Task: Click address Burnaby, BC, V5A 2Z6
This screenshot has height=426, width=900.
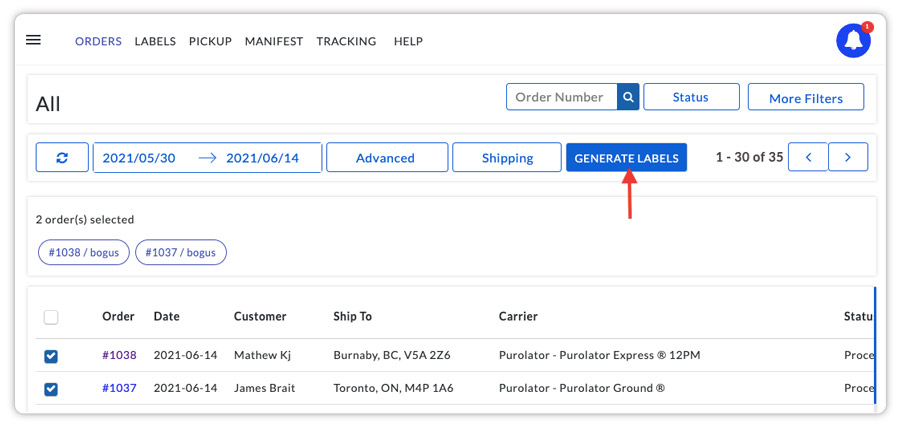Action: click(392, 355)
